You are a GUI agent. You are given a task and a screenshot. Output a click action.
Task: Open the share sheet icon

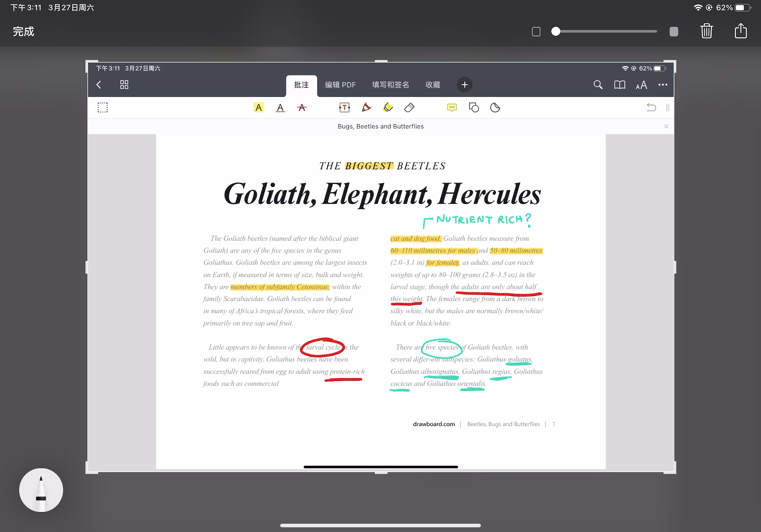click(740, 31)
